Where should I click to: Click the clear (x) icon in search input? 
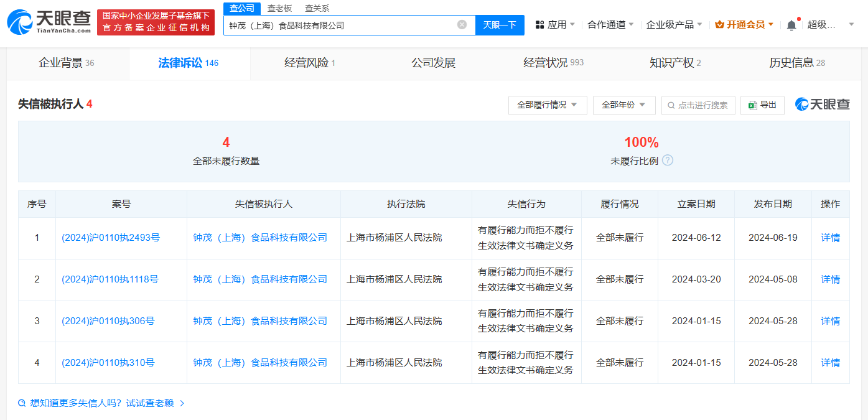462,25
